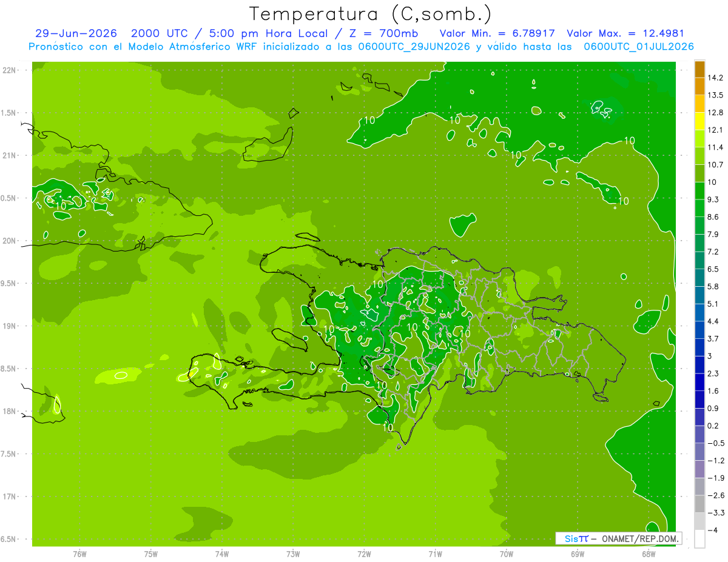Click the '5:00 pm Hora Local' text
This screenshot has height=562, width=728.
(x=268, y=33)
